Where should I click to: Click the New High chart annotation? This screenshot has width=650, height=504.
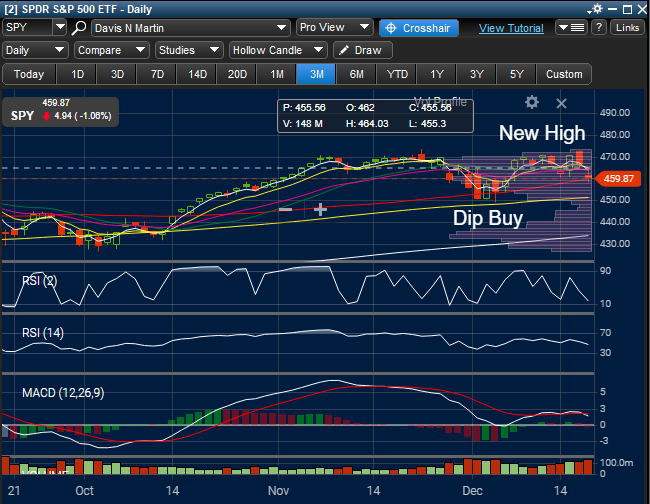tap(542, 133)
